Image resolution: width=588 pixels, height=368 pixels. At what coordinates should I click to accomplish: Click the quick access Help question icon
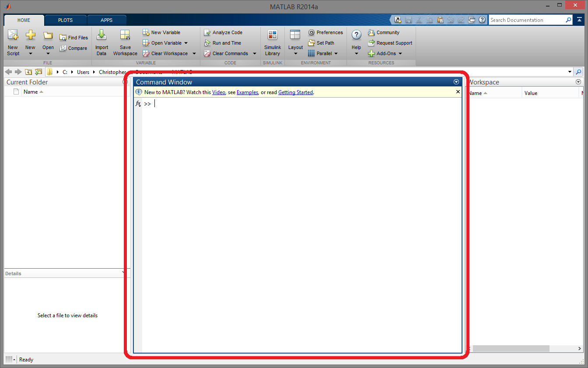point(482,20)
